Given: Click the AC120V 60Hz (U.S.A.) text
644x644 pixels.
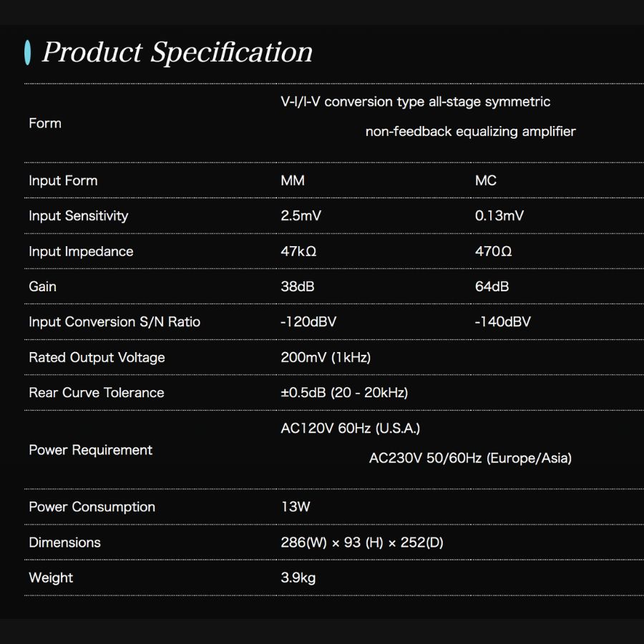Looking at the screenshot, I should tap(350, 428).
